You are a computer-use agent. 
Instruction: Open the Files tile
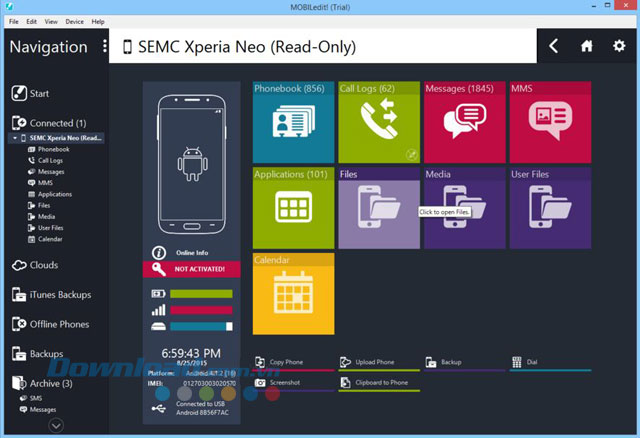coord(379,208)
